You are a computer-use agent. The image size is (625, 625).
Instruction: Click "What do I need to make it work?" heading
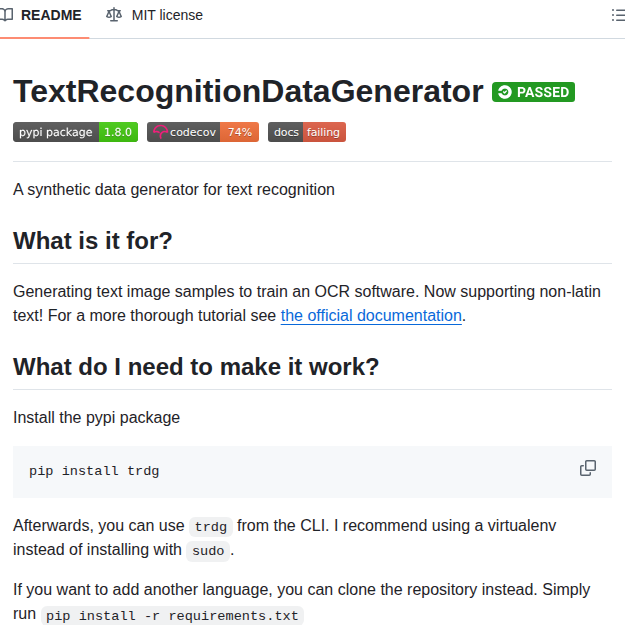click(x=196, y=367)
